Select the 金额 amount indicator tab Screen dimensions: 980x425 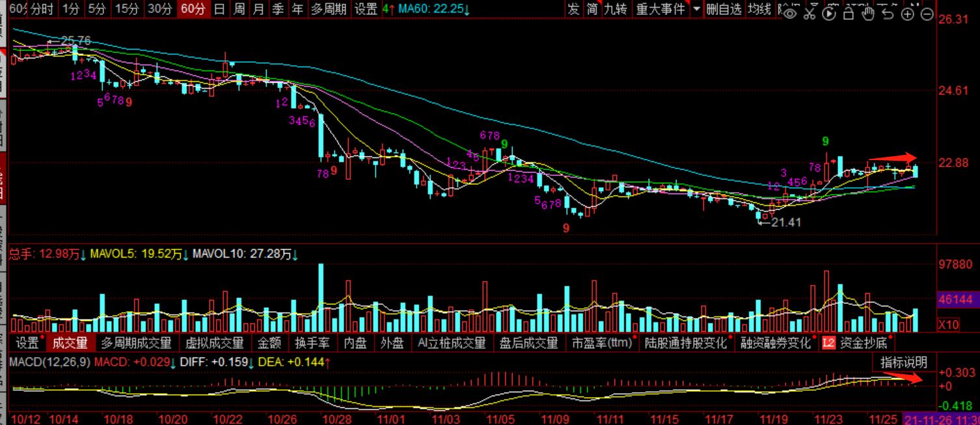pos(269,343)
